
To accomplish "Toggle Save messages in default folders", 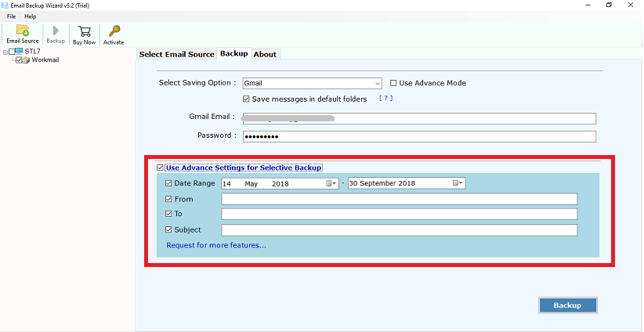I will (x=246, y=99).
